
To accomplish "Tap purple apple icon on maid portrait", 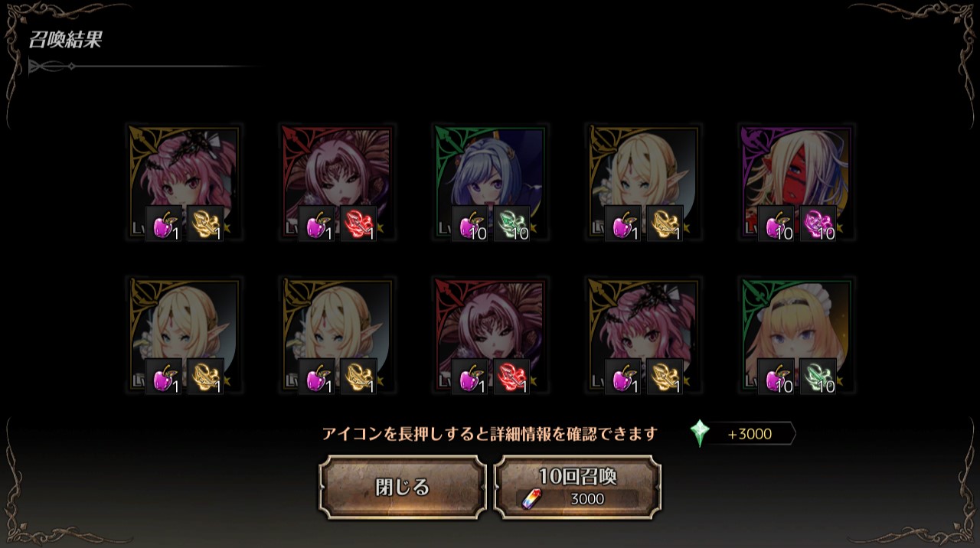I will [776, 377].
